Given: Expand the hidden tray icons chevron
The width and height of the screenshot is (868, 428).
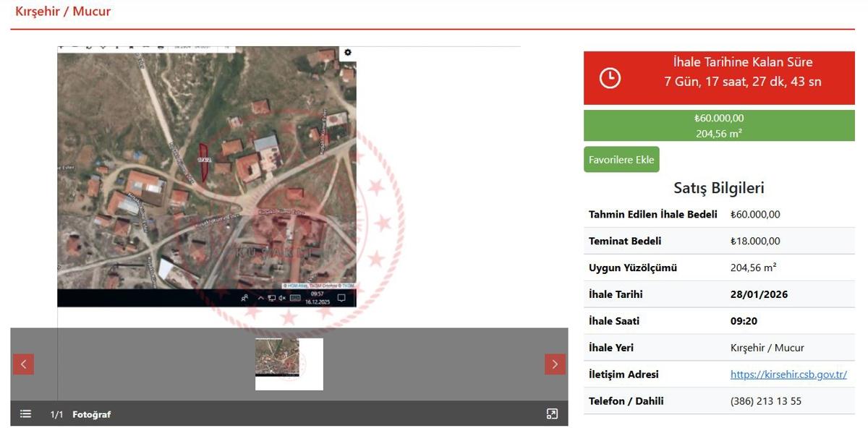Looking at the screenshot, I should click(x=260, y=298).
